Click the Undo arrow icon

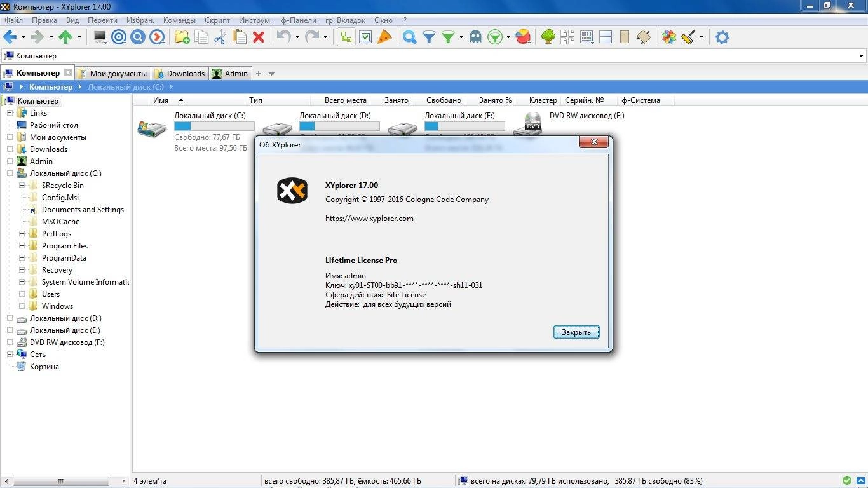point(283,37)
